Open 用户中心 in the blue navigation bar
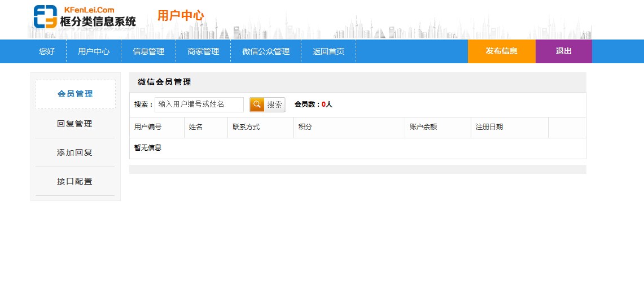 [94, 51]
